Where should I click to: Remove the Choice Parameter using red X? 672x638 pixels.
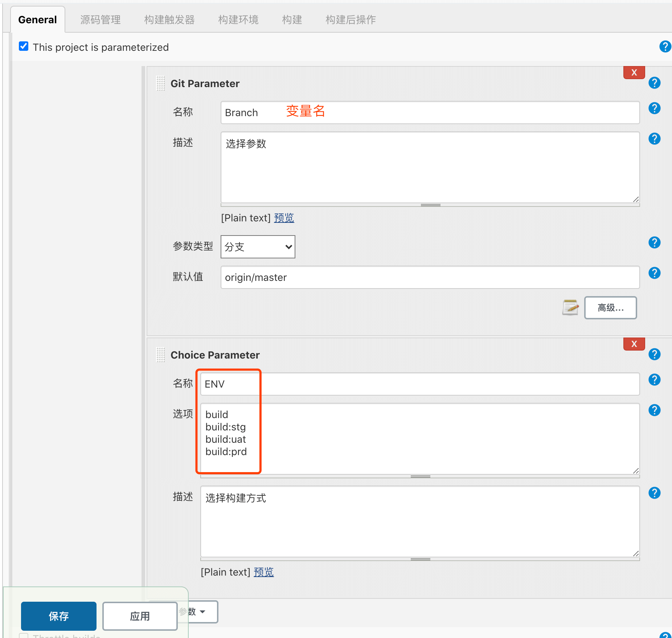tap(634, 344)
